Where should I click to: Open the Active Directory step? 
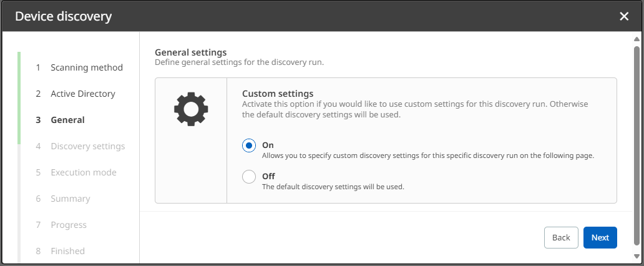pos(82,94)
